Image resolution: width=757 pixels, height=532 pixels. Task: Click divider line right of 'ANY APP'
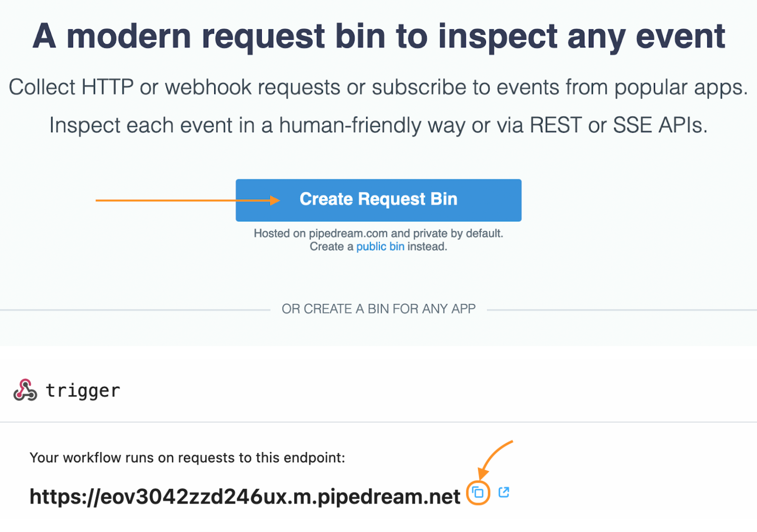[621, 310]
